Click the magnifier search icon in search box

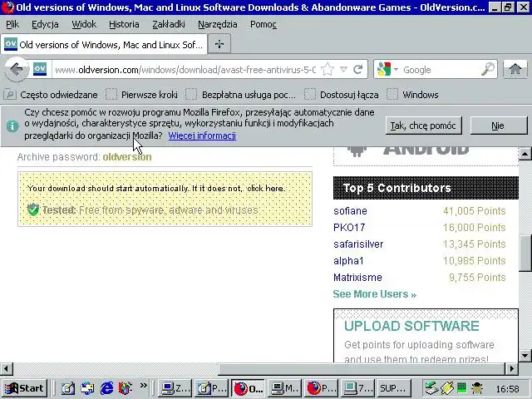click(x=488, y=69)
